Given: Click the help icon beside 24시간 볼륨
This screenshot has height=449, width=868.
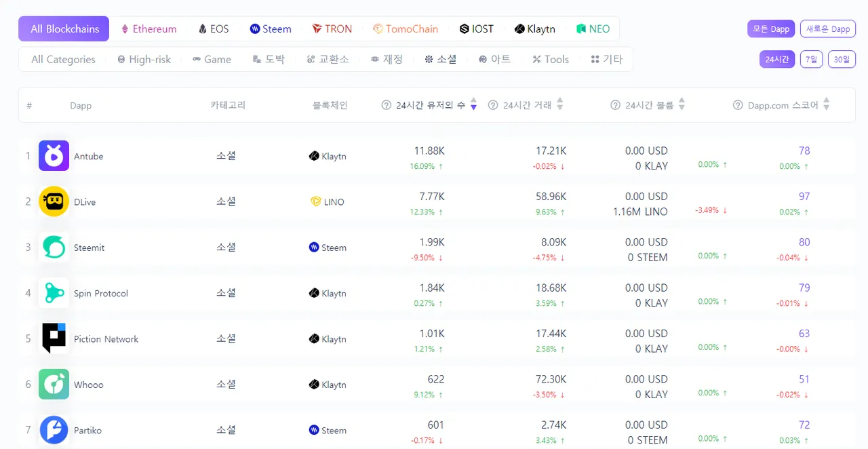Looking at the screenshot, I should (x=615, y=105).
